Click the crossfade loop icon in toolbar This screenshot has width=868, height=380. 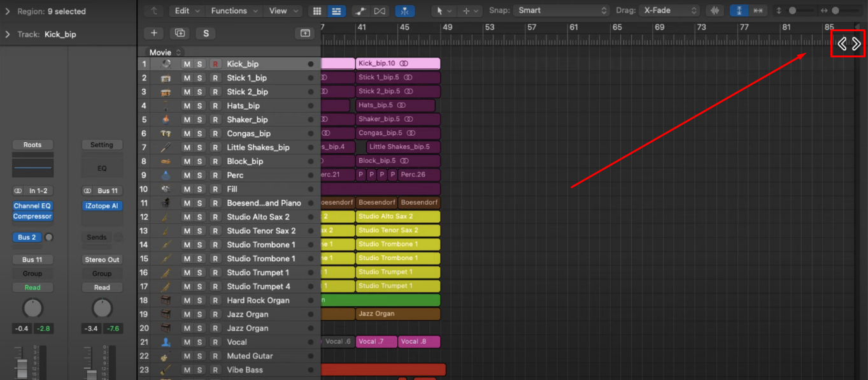click(x=380, y=10)
